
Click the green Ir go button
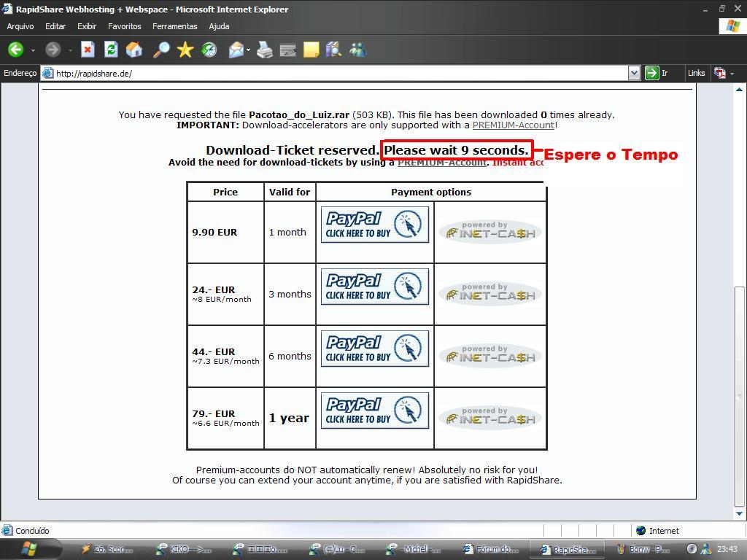point(657,74)
